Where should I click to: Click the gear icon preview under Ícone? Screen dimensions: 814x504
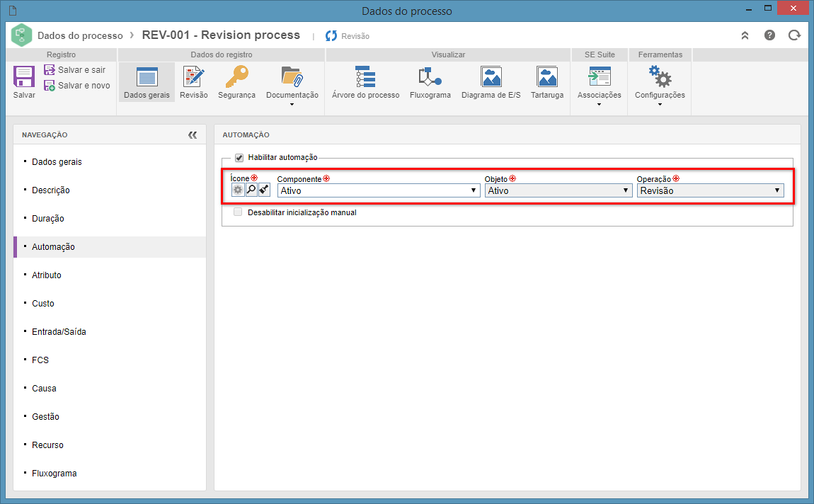click(x=238, y=190)
